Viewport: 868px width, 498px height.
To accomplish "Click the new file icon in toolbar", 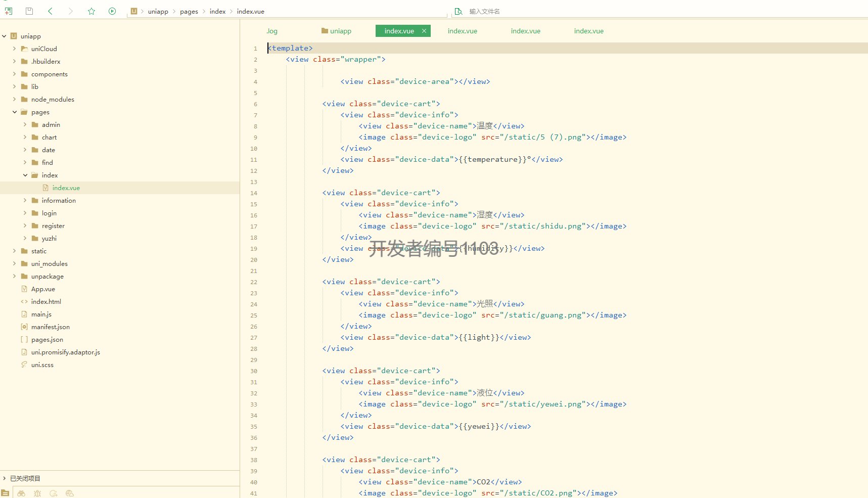I will [x=9, y=11].
